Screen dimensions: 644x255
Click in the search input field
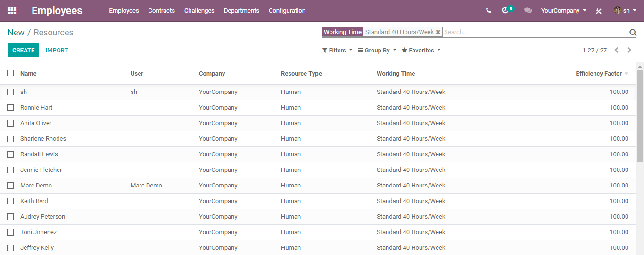tap(535, 32)
